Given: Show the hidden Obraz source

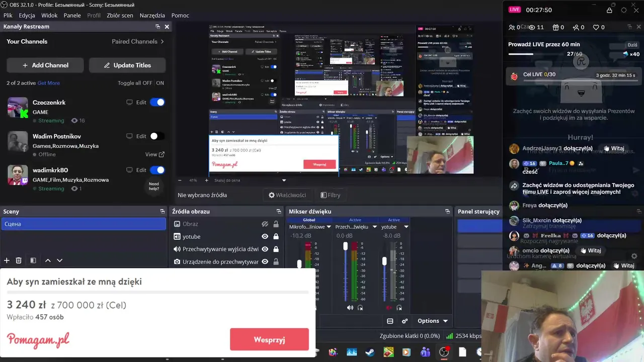Looking at the screenshot, I should coord(265,224).
